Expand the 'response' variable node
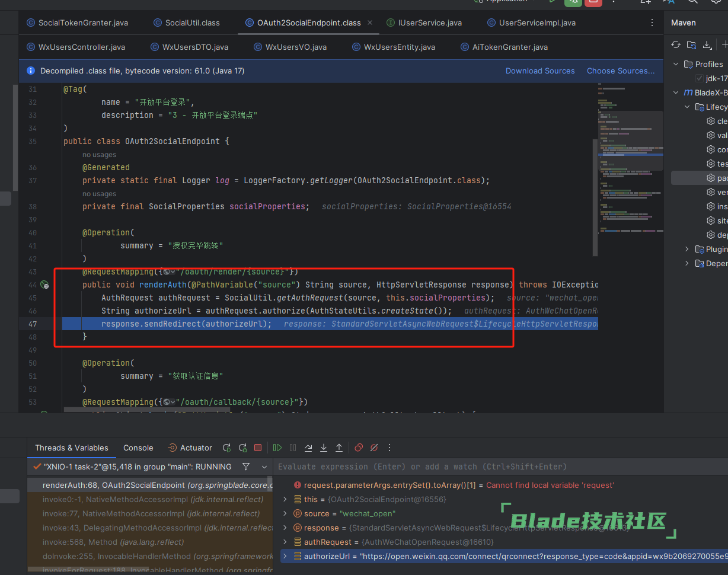 pos(285,528)
